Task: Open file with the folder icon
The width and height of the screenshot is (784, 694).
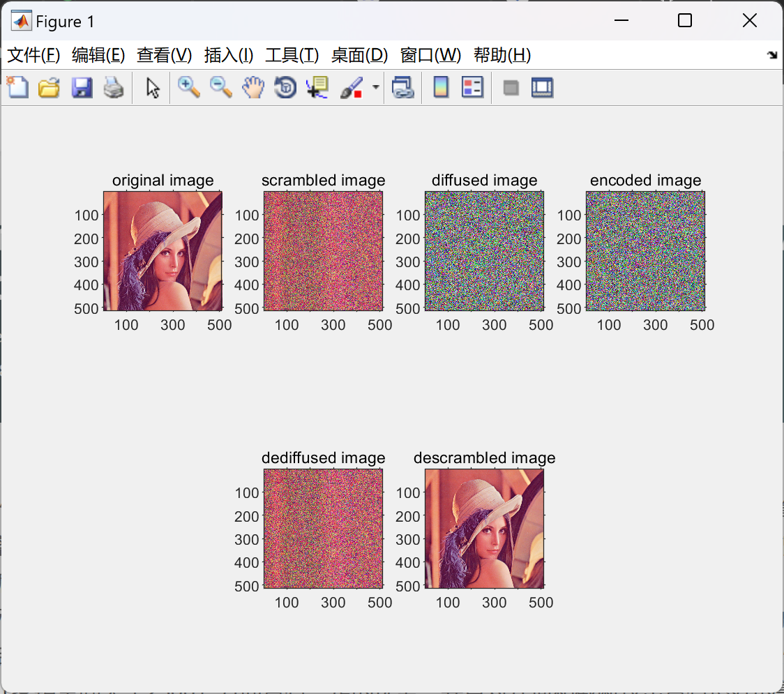Action: pyautogui.click(x=49, y=87)
